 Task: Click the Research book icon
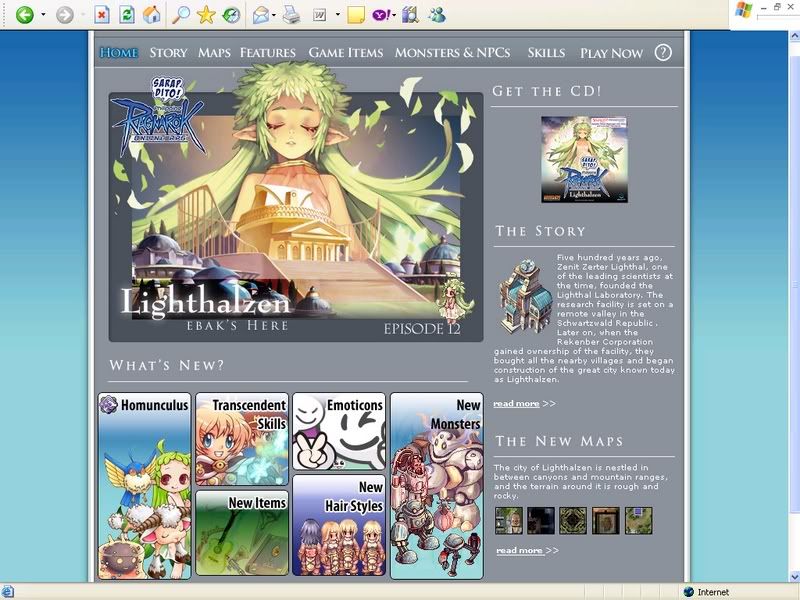point(410,15)
